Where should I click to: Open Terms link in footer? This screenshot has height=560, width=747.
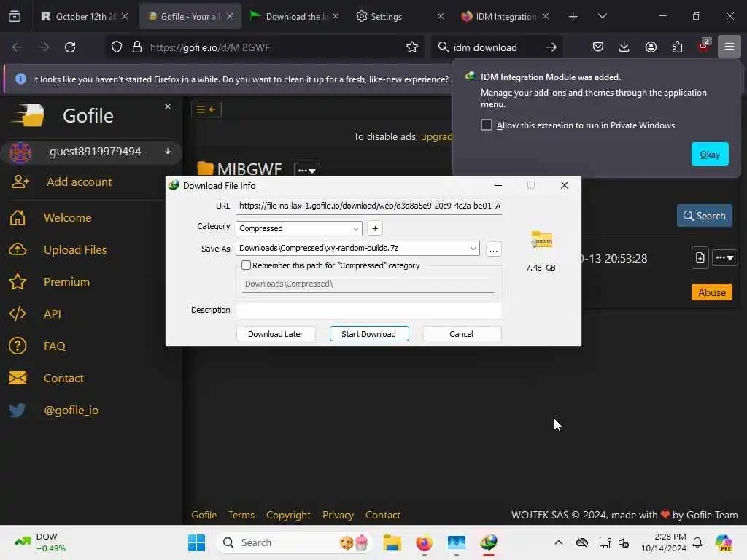[x=241, y=515]
